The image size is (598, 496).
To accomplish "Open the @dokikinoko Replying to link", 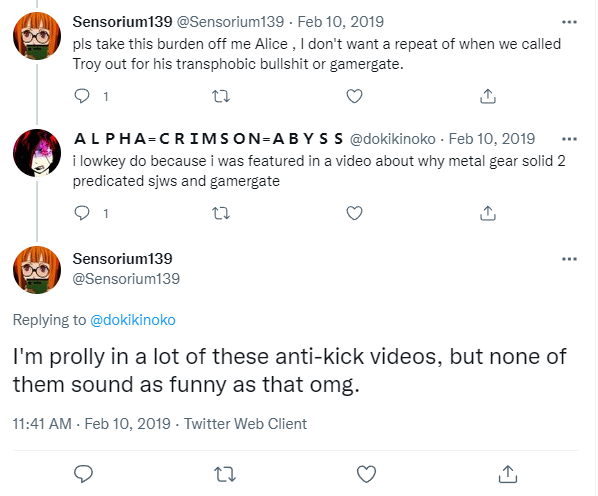I will (x=133, y=320).
